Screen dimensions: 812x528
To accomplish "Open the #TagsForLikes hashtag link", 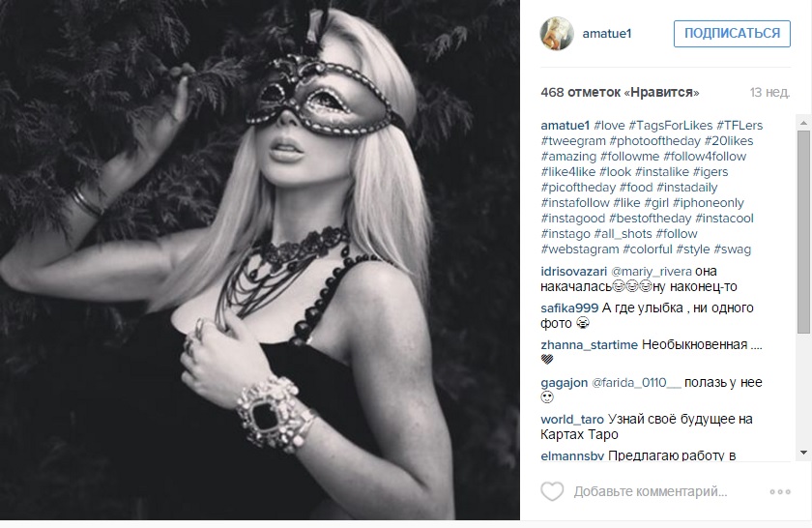I will coord(671,126).
